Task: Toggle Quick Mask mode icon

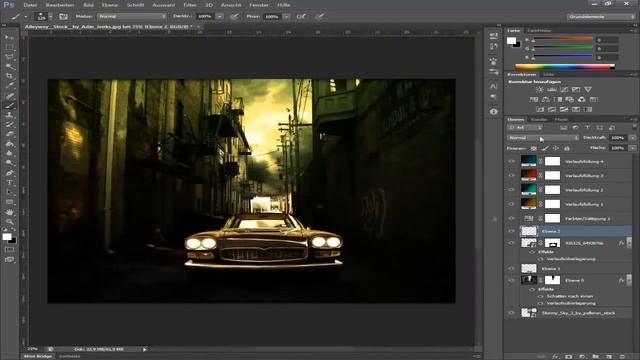Action: point(9,249)
